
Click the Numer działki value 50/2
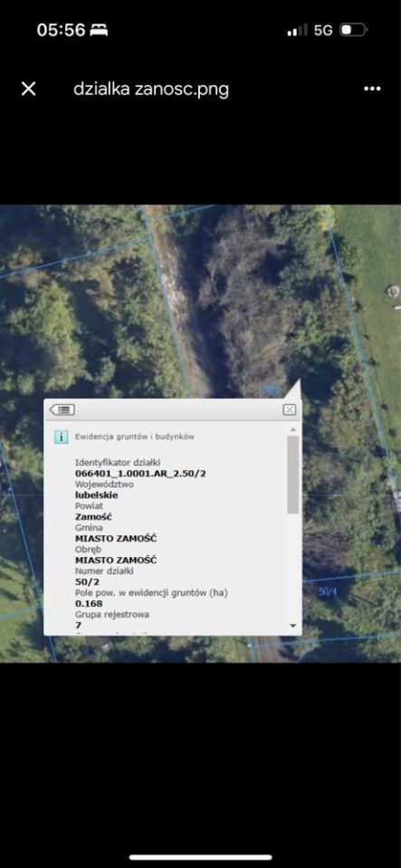(x=86, y=581)
